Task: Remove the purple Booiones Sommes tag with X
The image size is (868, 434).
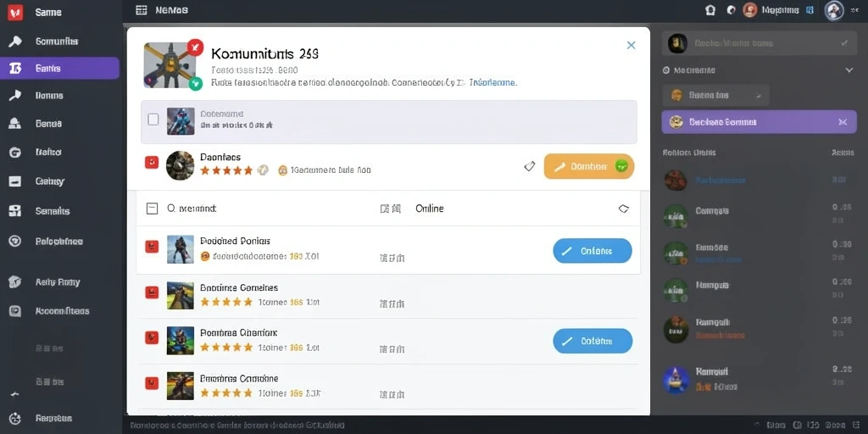Action: (x=843, y=122)
